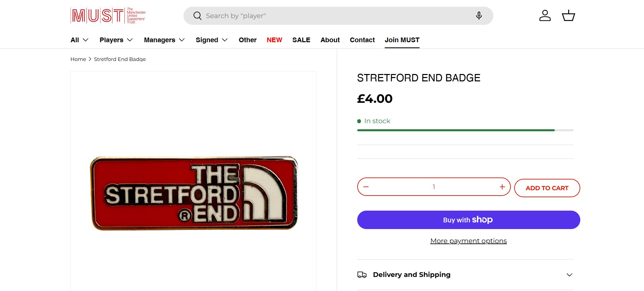Click the More payment options link
This screenshot has height=291, width=644.
[468, 241]
